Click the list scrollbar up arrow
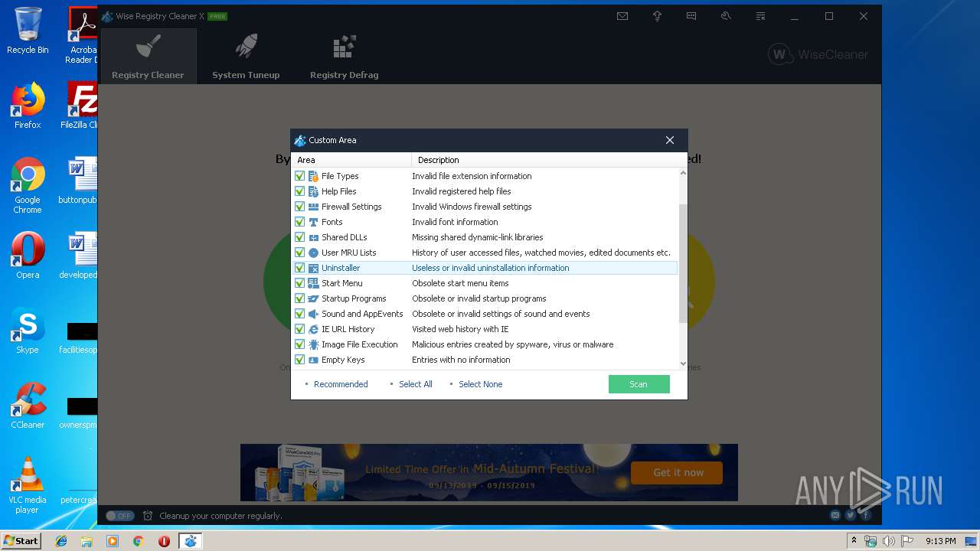The image size is (980, 551). point(683,173)
